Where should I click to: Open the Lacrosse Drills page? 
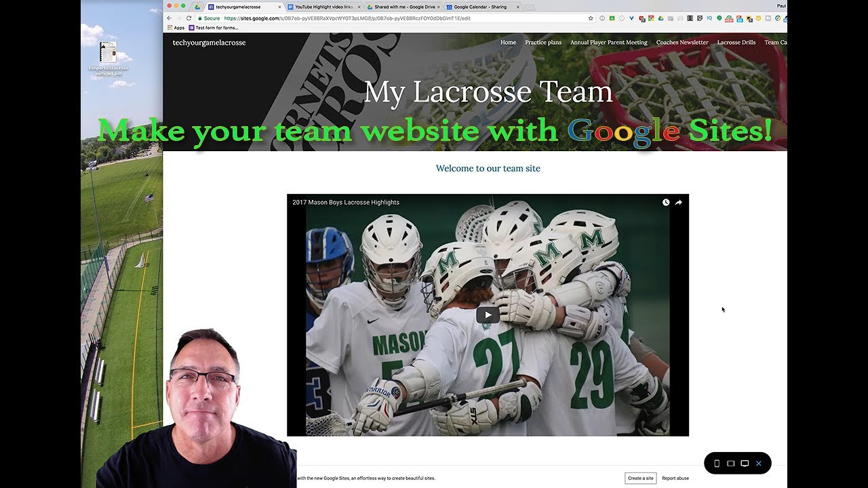pyautogui.click(x=736, y=42)
